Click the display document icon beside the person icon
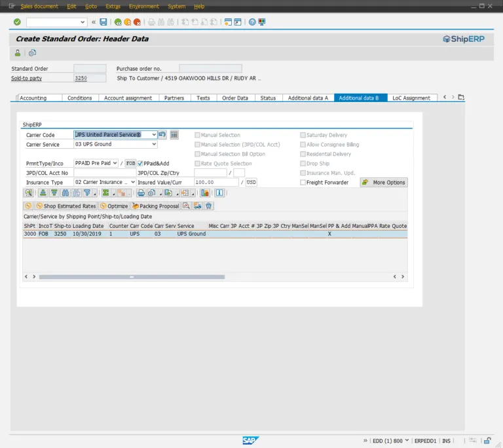The height and width of the screenshot is (448, 503). pyautogui.click(x=32, y=53)
